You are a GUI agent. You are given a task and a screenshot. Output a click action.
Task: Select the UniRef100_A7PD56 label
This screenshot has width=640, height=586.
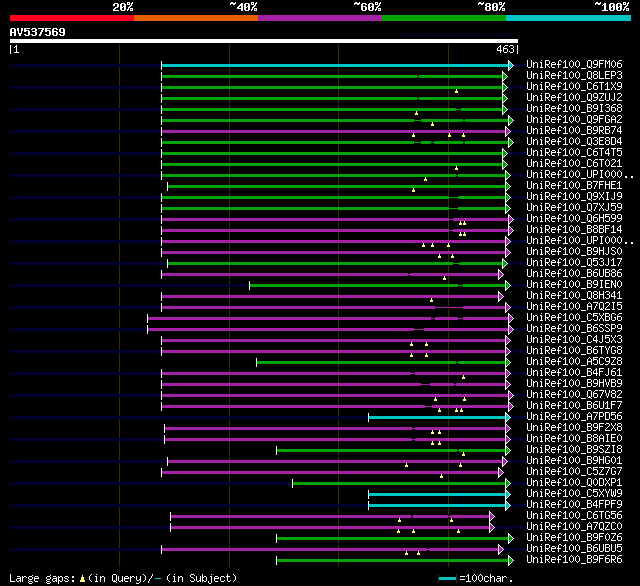(574, 417)
